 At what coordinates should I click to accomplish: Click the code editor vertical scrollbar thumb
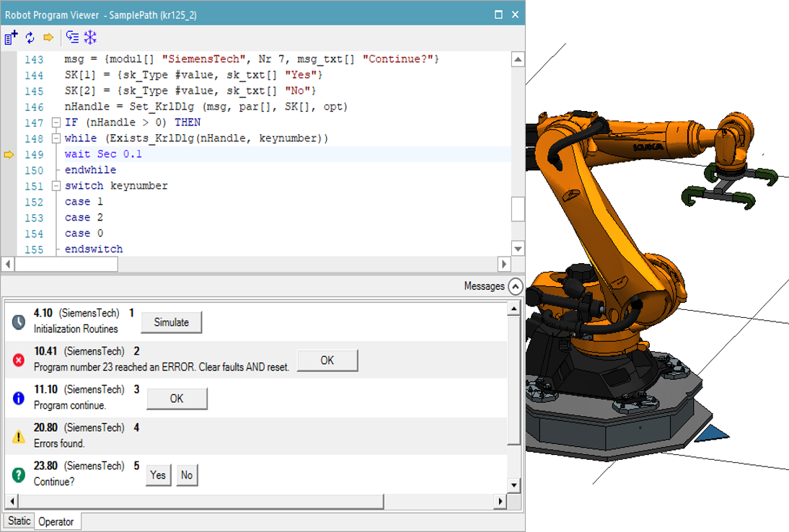click(x=517, y=209)
